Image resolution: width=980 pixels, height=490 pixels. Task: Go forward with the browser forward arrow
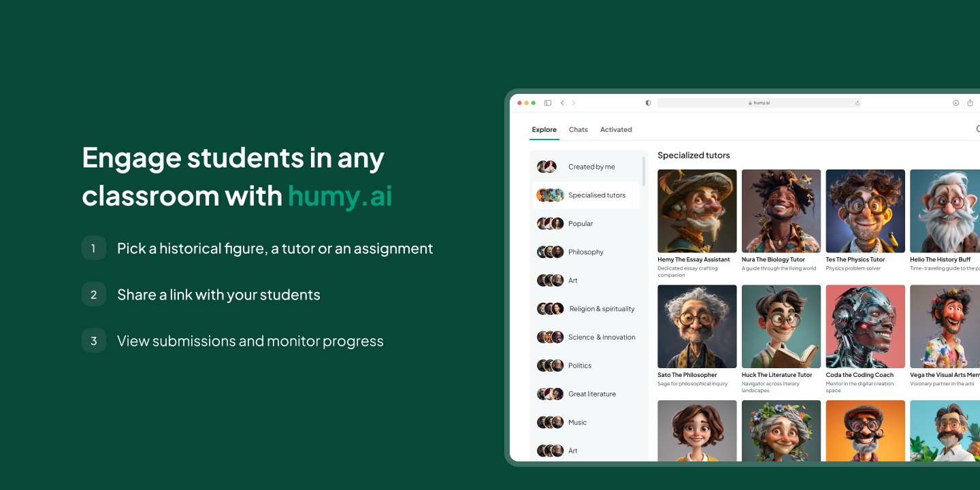pos(574,103)
